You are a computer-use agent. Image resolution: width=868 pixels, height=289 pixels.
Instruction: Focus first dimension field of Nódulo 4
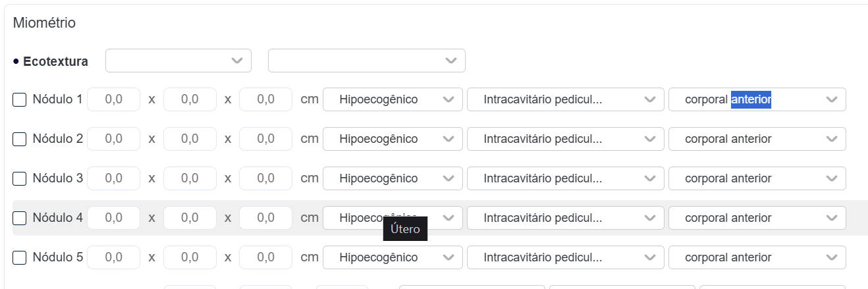(113, 218)
